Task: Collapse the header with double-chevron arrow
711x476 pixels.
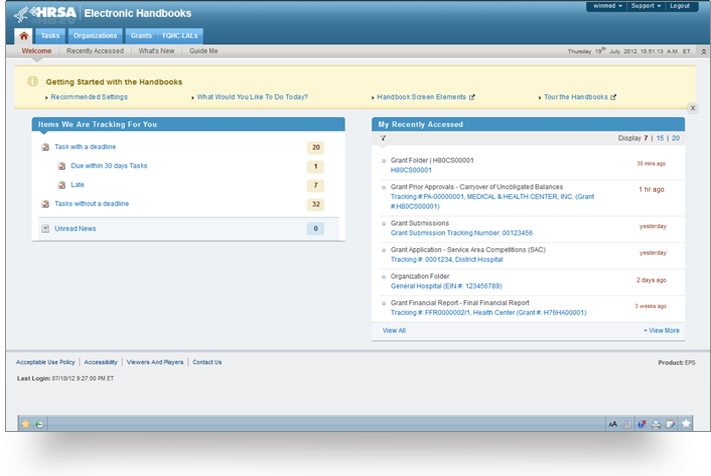Action: tap(703, 51)
